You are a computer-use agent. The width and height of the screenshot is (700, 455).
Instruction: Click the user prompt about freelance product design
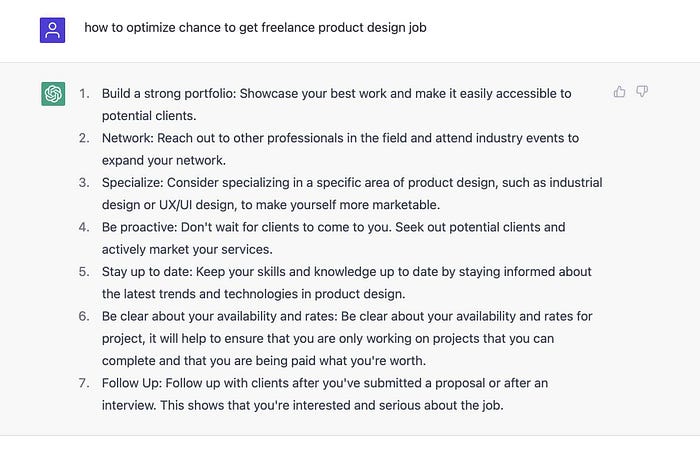(255, 28)
